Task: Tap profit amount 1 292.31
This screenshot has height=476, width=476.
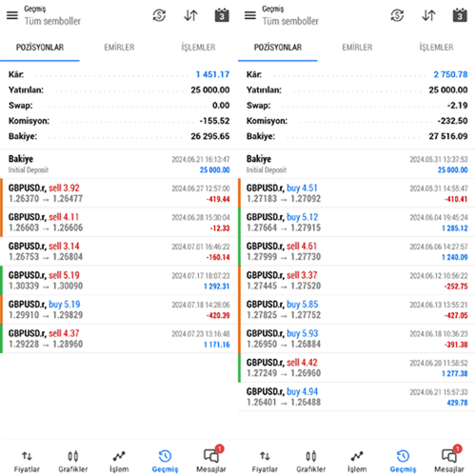Action: point(217,287)
